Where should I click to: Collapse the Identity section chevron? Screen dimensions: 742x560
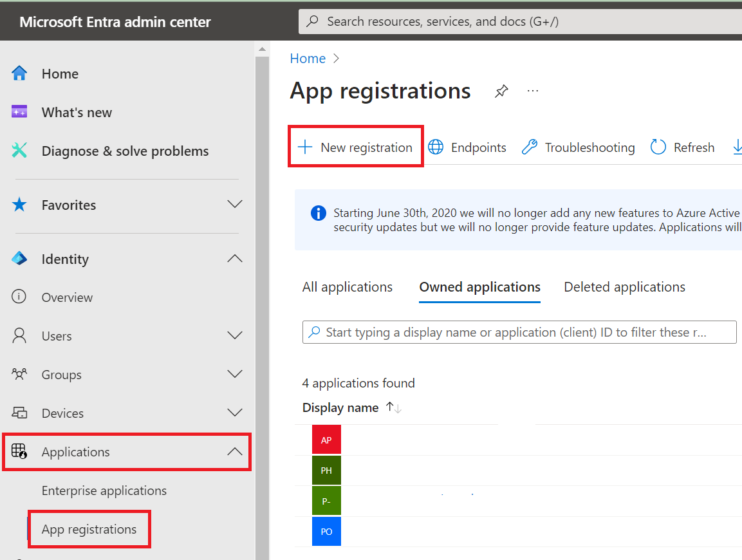[x=235, y=259]
